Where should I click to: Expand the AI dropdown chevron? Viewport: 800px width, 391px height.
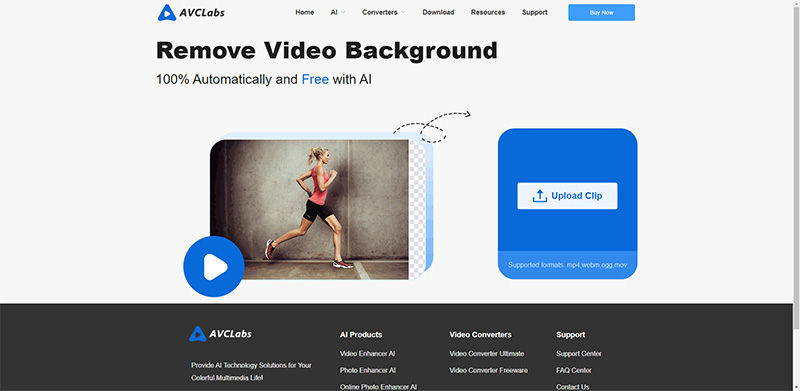(x=343, y=12)
